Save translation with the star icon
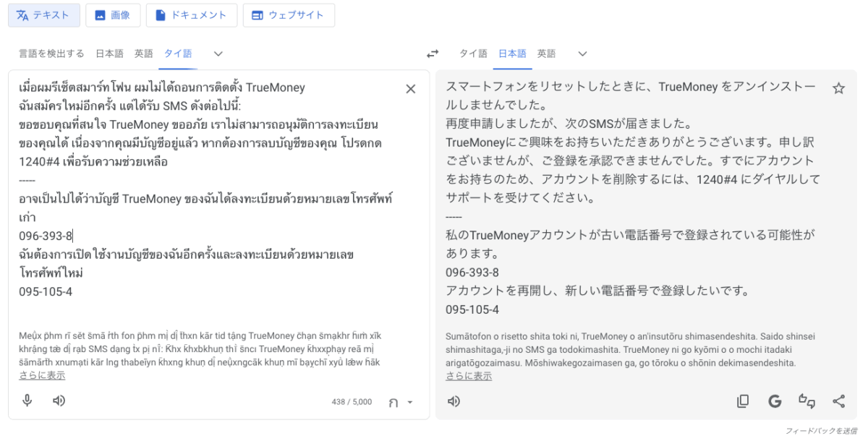The width and height of the screenshot is (868, 441). tap(838, 88)
